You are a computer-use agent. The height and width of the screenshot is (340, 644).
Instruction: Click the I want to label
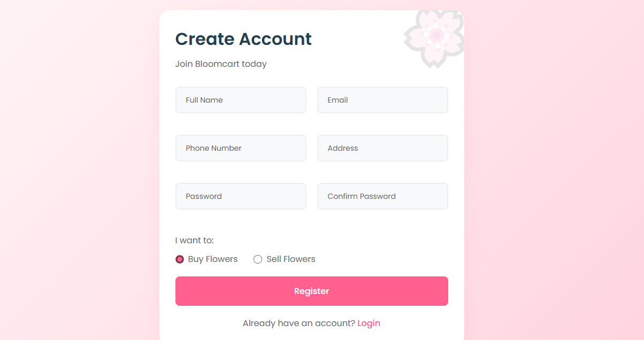pos(194,240)
